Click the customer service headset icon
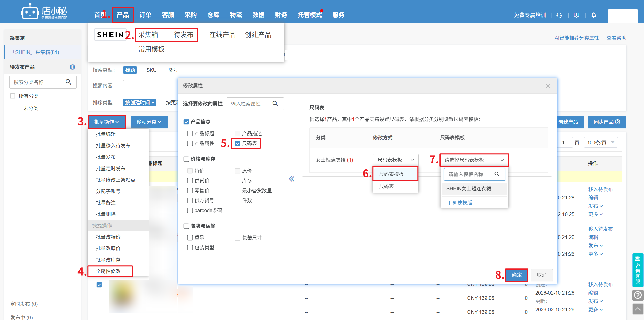Image resolution: width=644 pixels, height=320 pixels. [559, 15]
